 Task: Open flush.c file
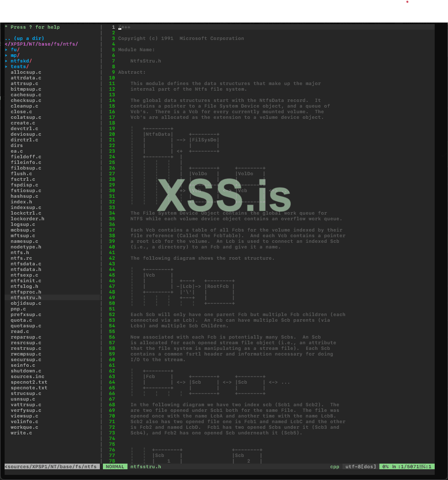22,174
